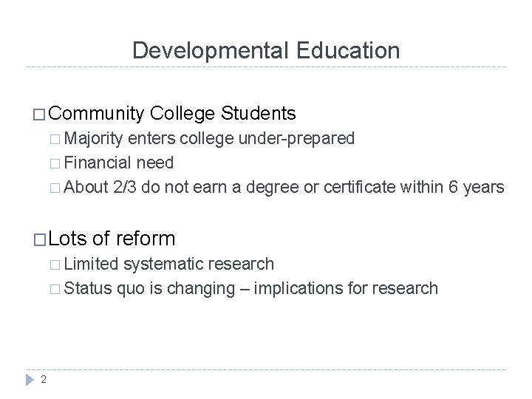This screenshot has height=399, width=532.
Task: Click bullet marker before Limited systematic research
Action: point(58,264)
